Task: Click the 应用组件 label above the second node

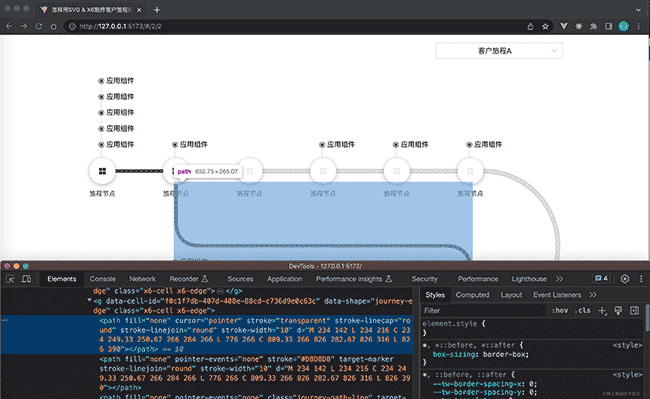Action: click(194, 145)
